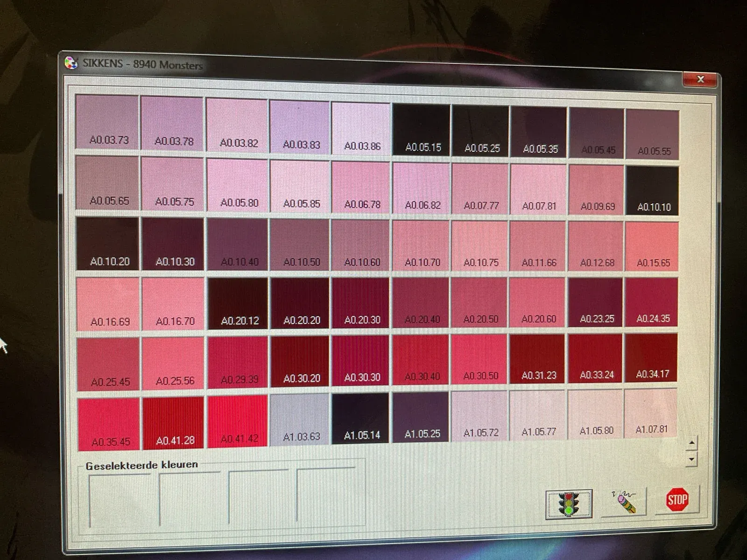Screen dimensions: 747x560
Task: Pick the A0.10.70 swatch
Action: tap(421, 246)
